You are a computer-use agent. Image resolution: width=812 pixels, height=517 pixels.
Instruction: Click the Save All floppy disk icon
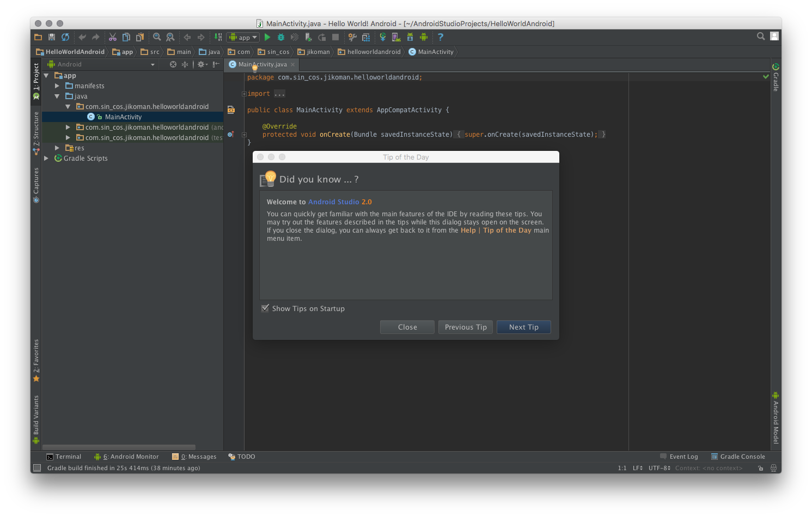[x=52, y=37]
